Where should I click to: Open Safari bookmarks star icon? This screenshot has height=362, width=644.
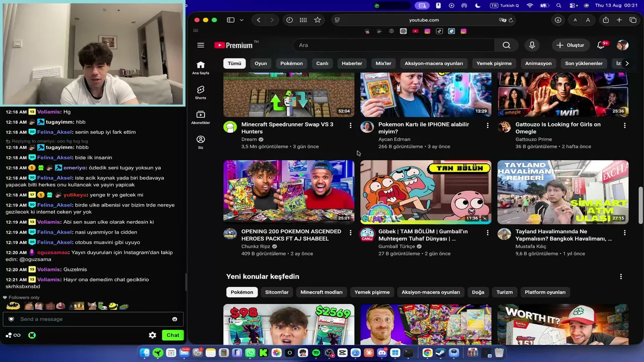(x=317, y=20)
